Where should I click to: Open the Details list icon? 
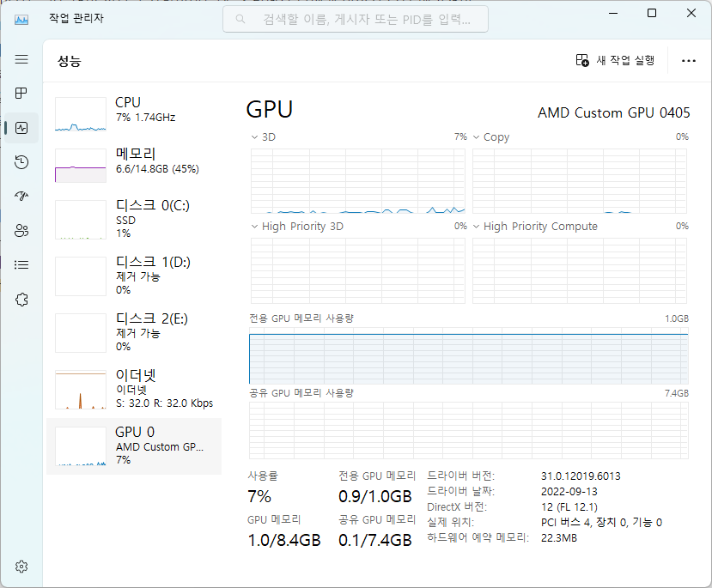pyautogui.click(x=21, y=265)
